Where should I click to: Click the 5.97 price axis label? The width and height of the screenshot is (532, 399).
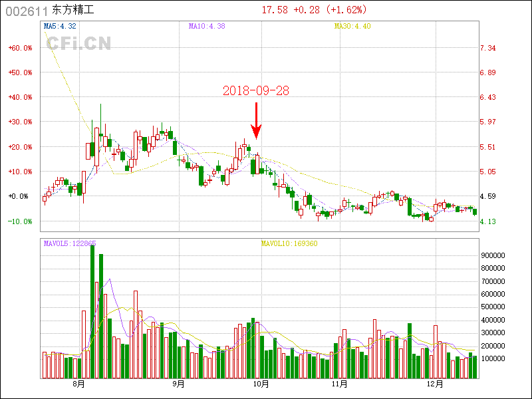coord(488,122)
